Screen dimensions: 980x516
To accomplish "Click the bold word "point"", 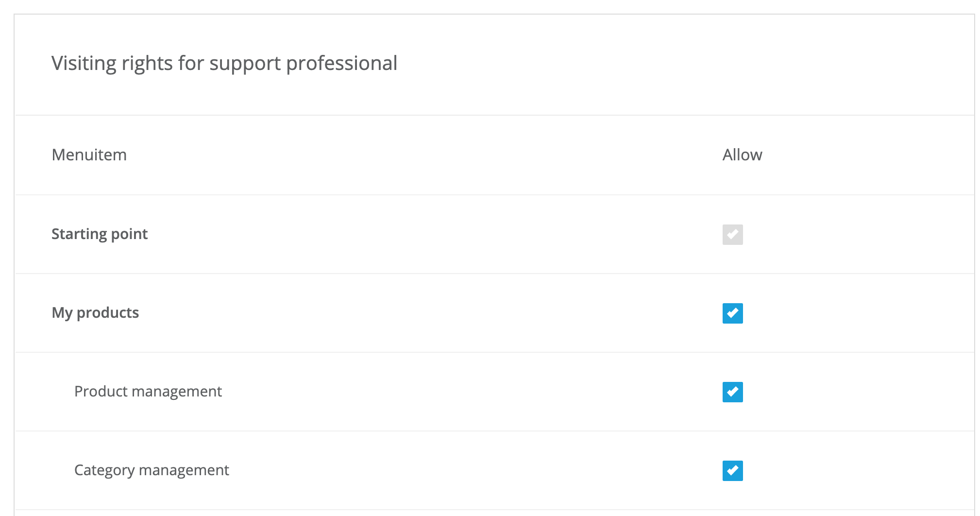I will pyautogui.click(x=129, y=234).
